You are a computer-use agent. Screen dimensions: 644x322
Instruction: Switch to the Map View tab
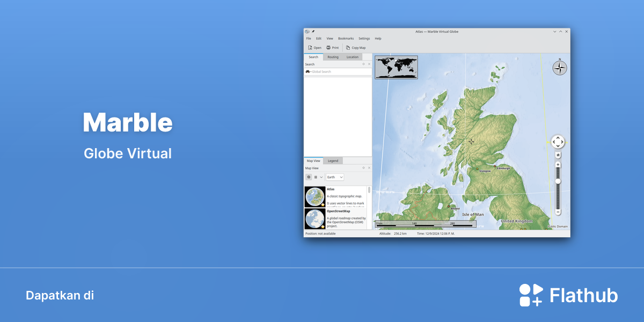(313, 161)
